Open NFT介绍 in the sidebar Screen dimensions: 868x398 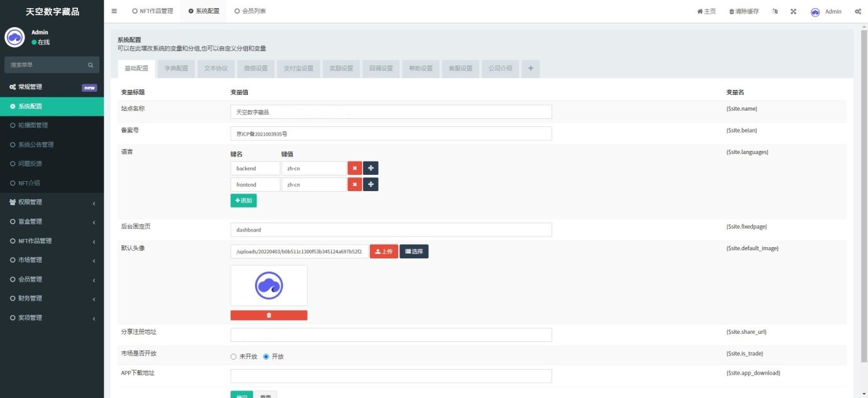[x=52, y=183]
